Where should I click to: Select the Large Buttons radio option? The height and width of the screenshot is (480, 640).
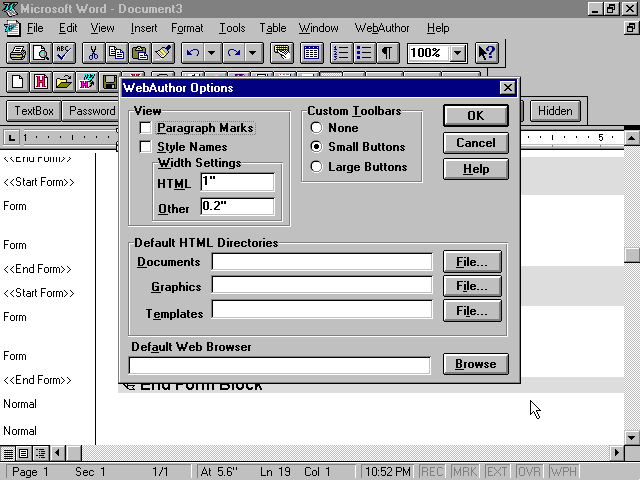317,167
